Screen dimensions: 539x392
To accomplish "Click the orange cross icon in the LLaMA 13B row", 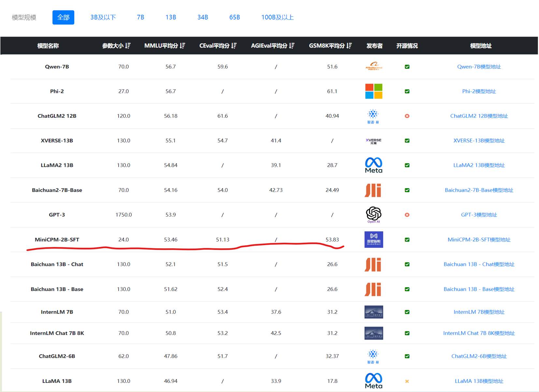I will (x=407, y=381).
